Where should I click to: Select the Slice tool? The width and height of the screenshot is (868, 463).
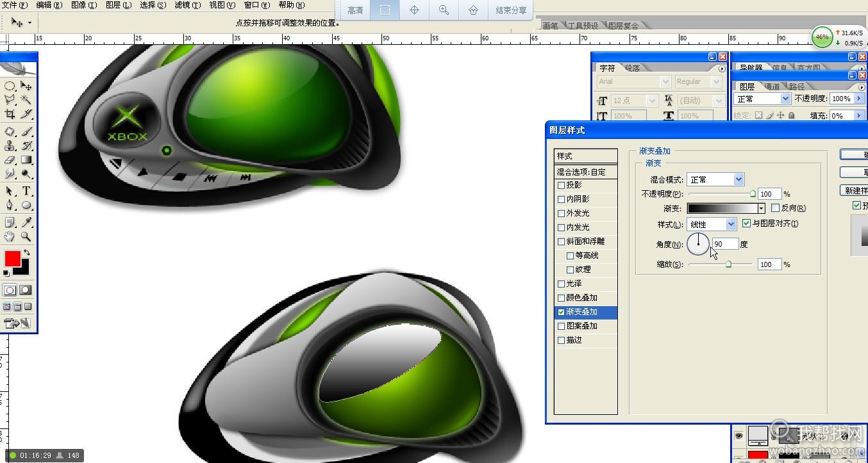pyautogui.click(x=26, y=113)
